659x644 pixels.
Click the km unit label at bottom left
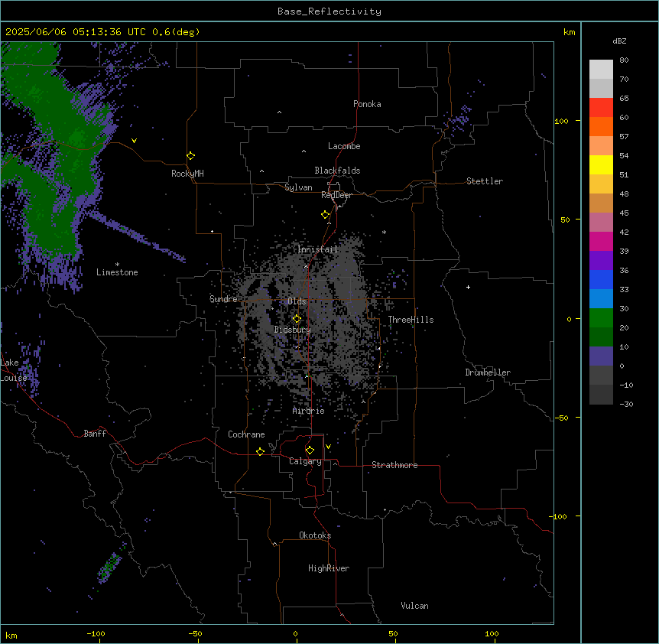click(11, 636)
